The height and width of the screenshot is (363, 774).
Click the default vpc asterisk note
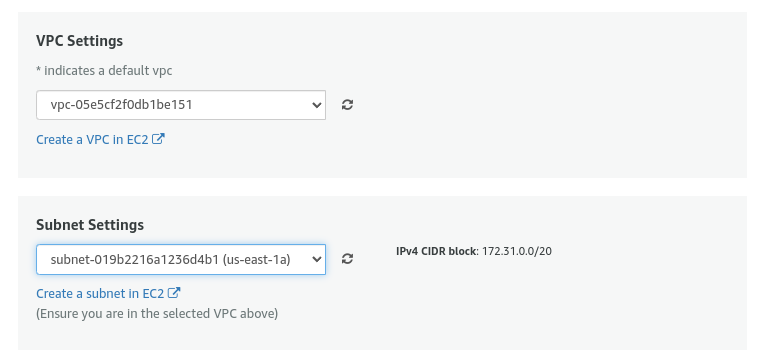click(x=104, y=71)
